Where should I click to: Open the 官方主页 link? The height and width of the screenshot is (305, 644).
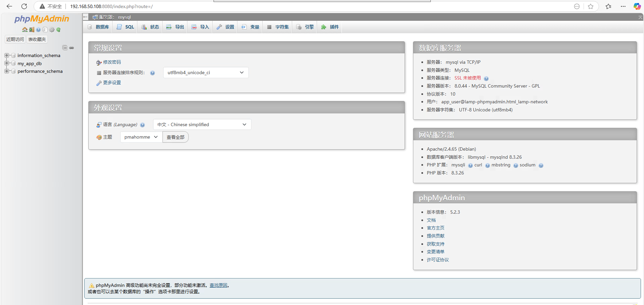(x=435, y=228)
